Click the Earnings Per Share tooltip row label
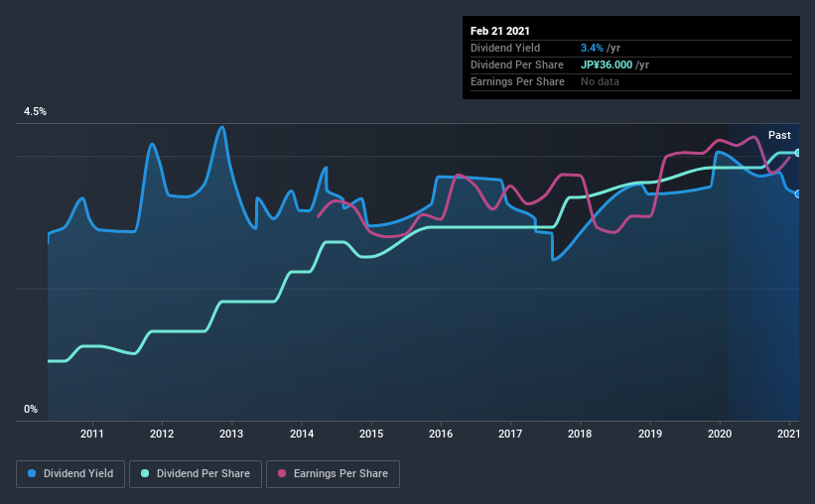This screenshot has width=815, height=504. coord(518,81)
